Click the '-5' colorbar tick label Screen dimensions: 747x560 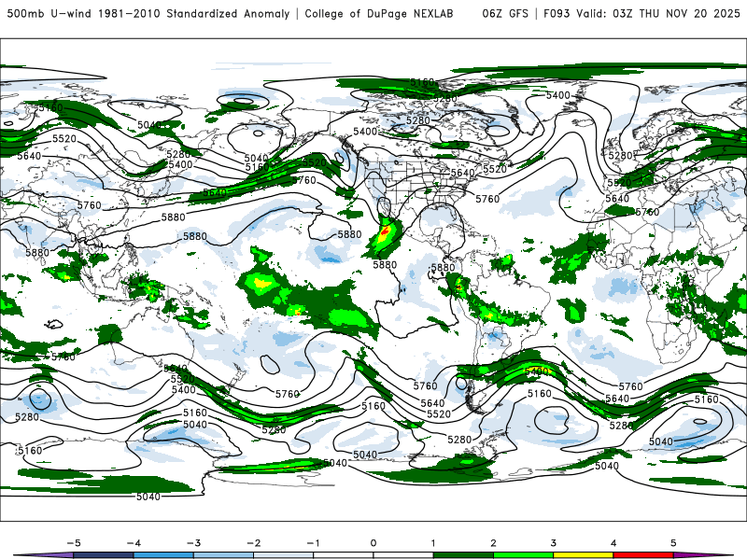click(x=74, y=543)
